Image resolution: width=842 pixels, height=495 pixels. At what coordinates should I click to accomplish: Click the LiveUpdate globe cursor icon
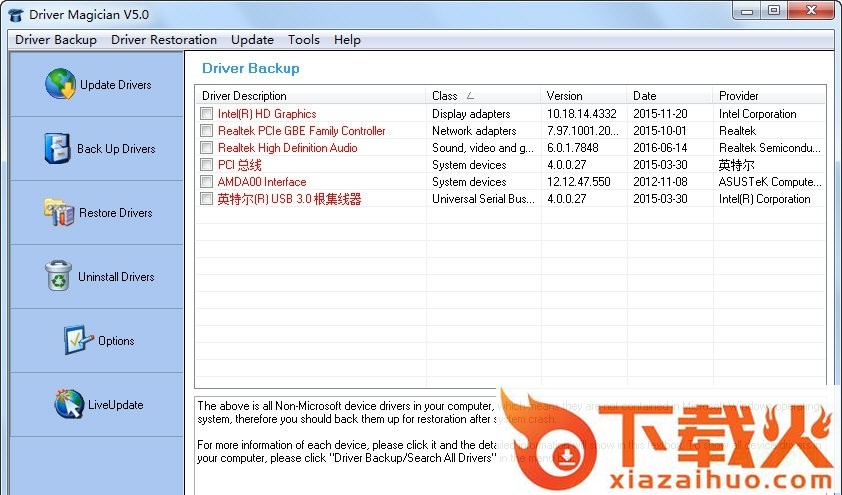(x=69, y=404)
